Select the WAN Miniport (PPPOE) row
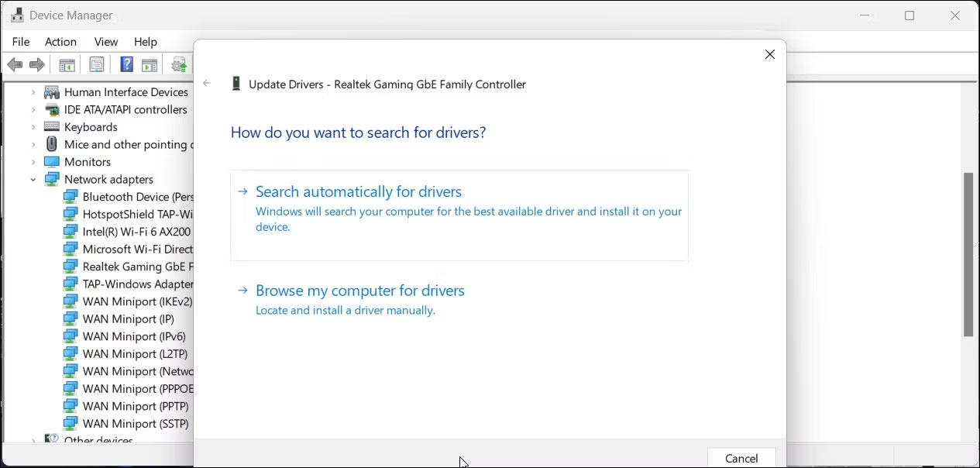The image size is (980, 468). point(127,388)
